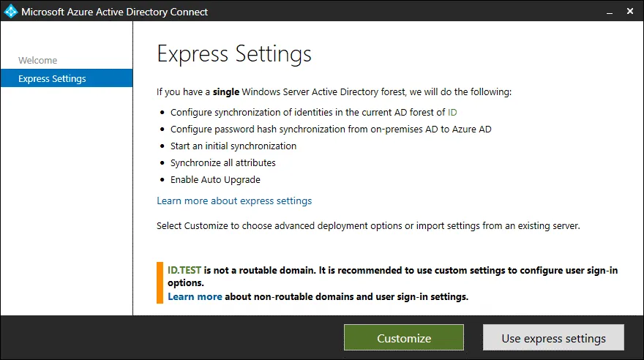Click the bold word "single" in description

[228, 92]
